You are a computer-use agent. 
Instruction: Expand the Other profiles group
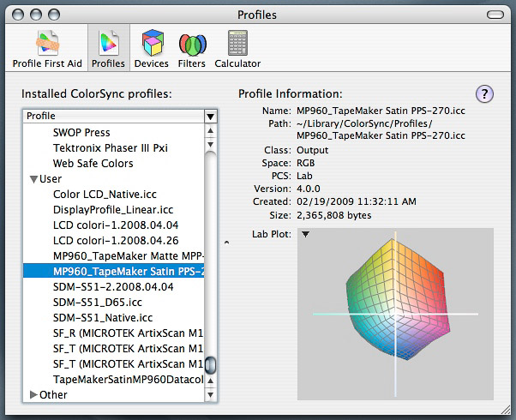(x=33, y=395)
